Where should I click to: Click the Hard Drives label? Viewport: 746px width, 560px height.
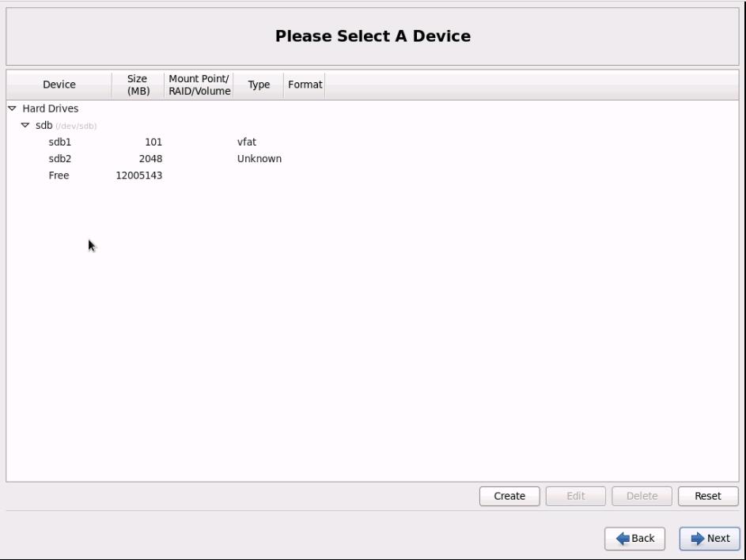click(x=51, y=108)
